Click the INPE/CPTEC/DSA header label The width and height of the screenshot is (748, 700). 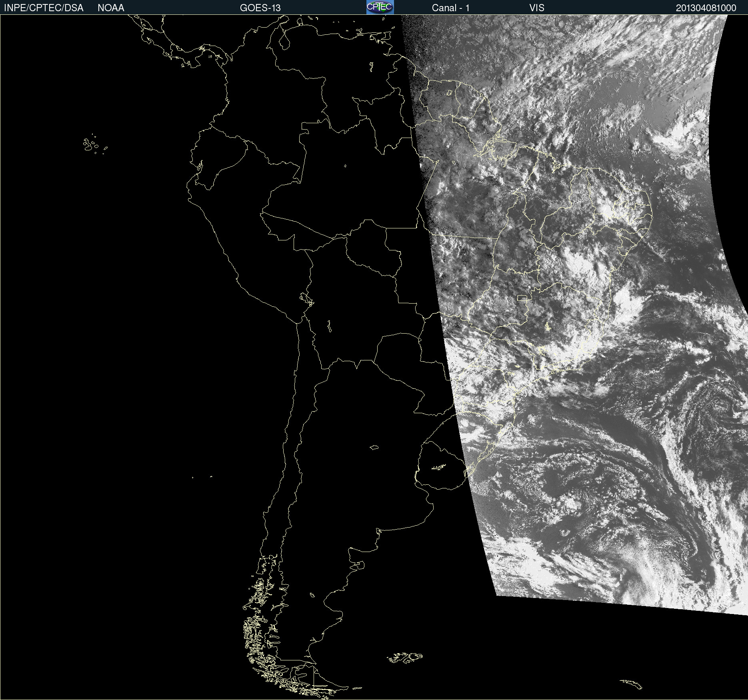[x=44, y=8]
